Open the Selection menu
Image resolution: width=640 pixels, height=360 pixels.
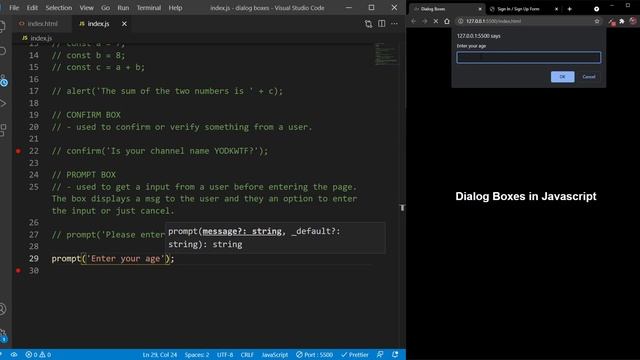59,8
